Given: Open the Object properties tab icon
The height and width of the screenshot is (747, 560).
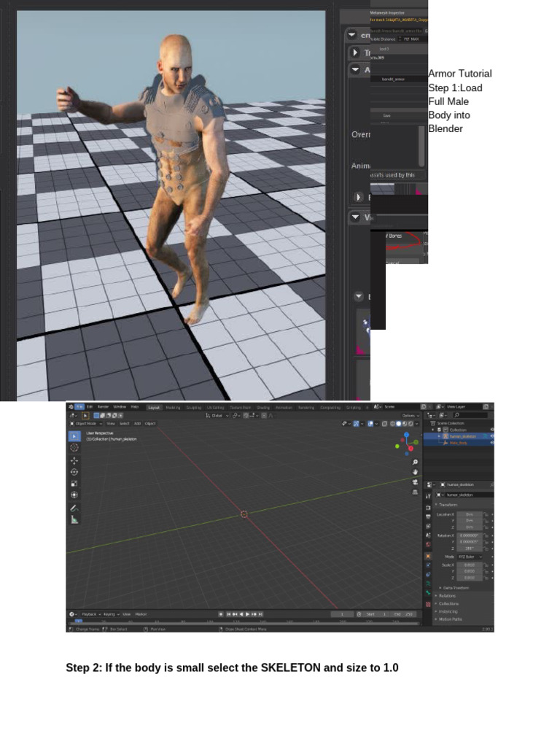Looking at the screenshot, I should click(428, 556).
